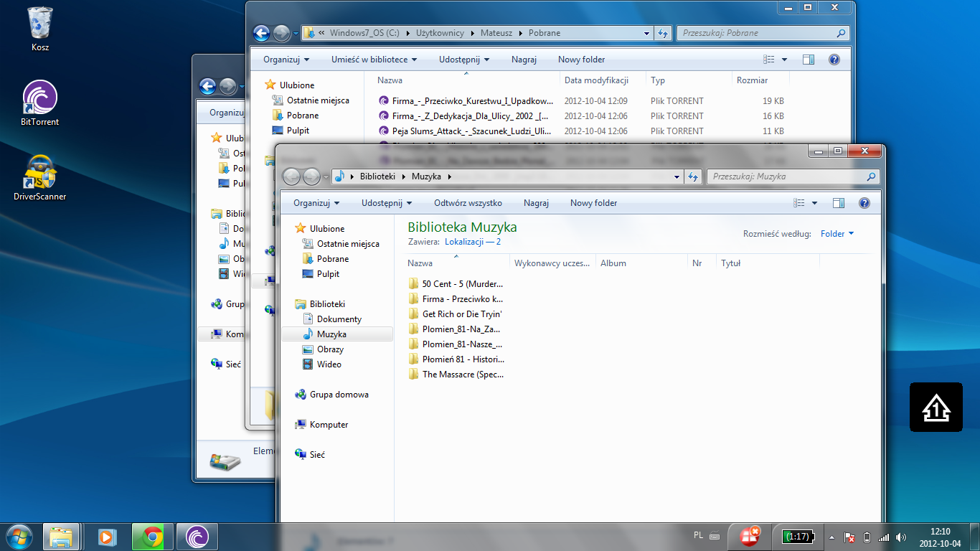The image size is (980, 551).
Task: Select the Firma - Przeciwko k... folder
Action: coord(456,299)
